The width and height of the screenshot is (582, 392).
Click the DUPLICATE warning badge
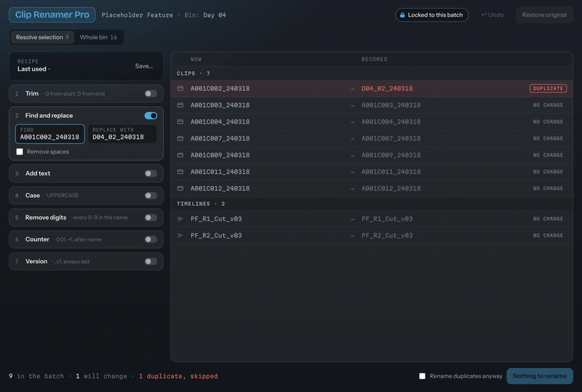click(x=548, y=88)
